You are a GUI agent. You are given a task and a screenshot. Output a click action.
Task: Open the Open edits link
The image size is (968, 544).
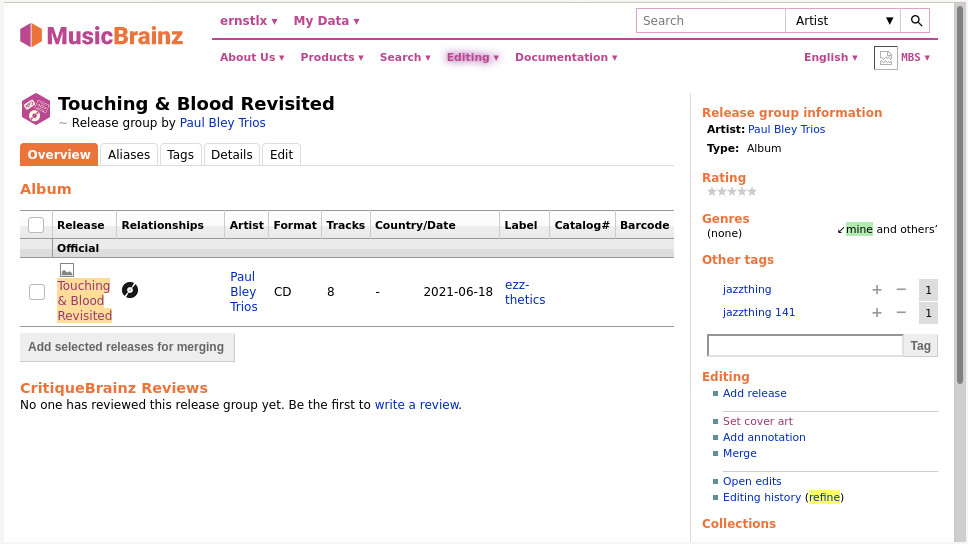(x=752, y=481)
